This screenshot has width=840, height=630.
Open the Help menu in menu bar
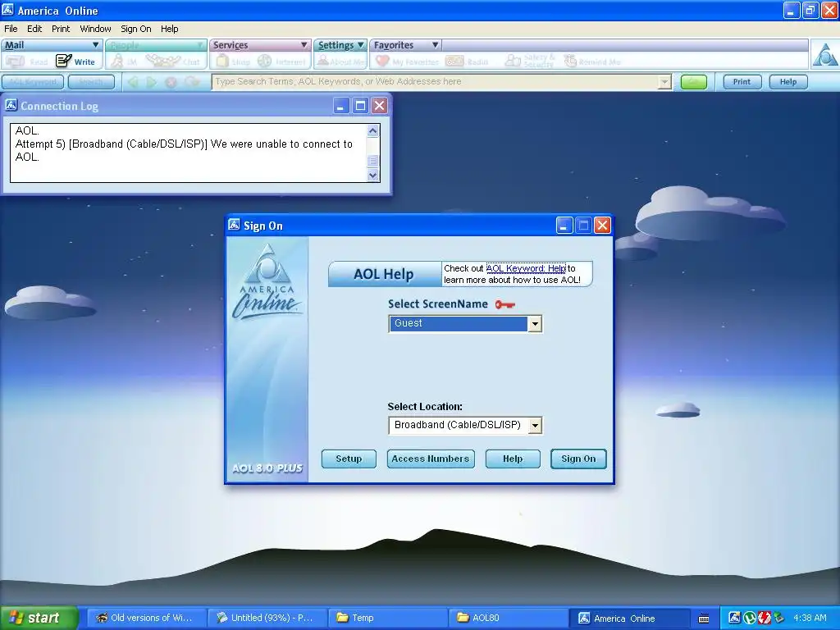(x=169, y=29)
